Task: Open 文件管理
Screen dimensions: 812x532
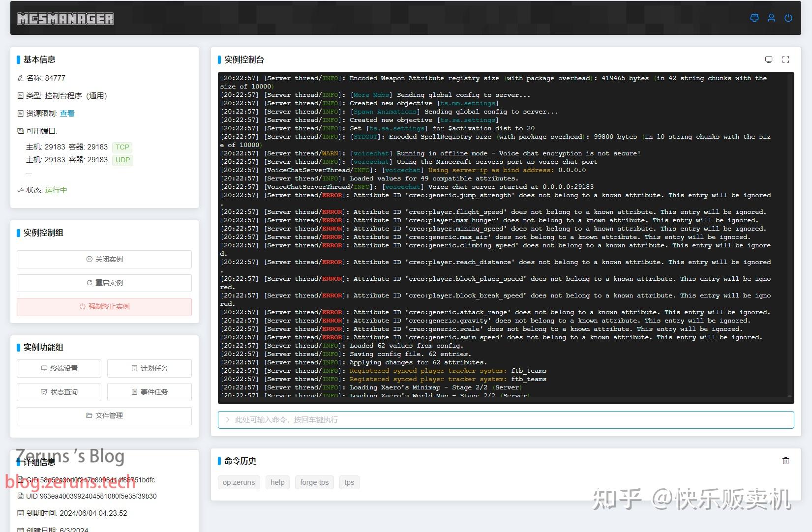Action: point(104,415)
